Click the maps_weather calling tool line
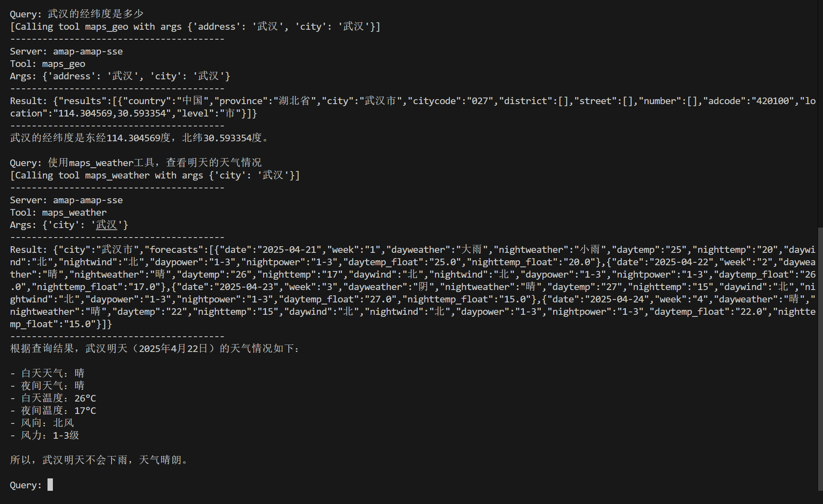This screenshot has width=823, height=504. (155, 175)
